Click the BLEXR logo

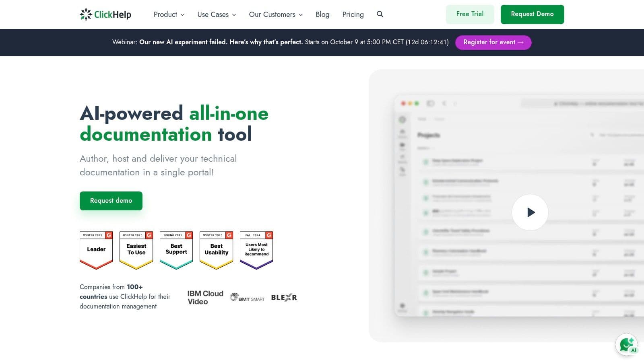pyautogui.click(x=284, y=298)
